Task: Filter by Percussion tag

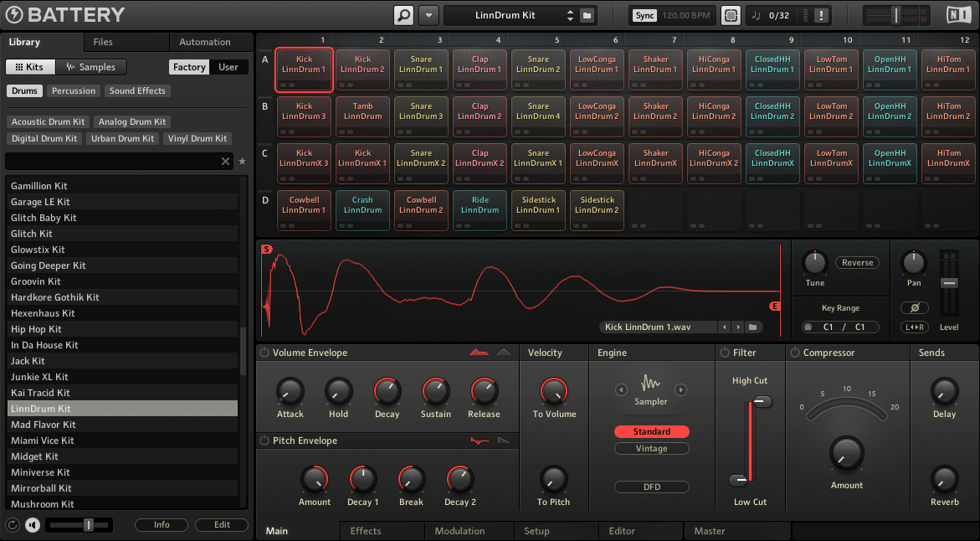Action: pos(74,90)
